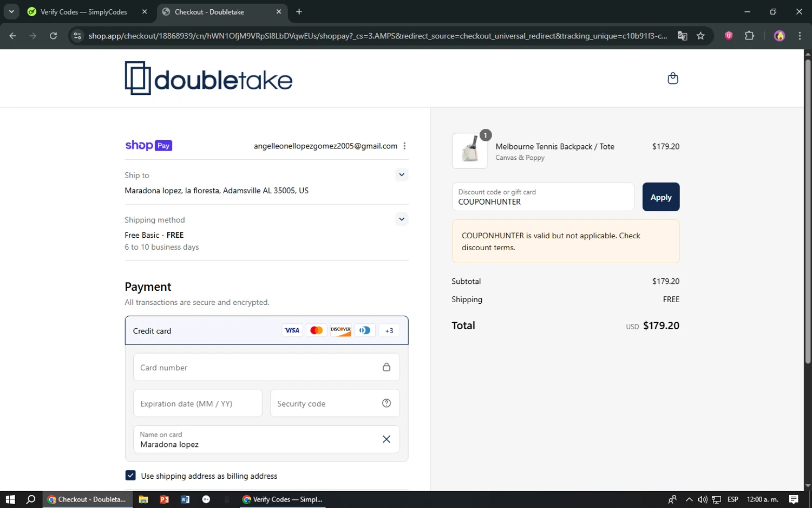Go back to previous page
This screenshot has height=508, width=812.
(13, 36)
